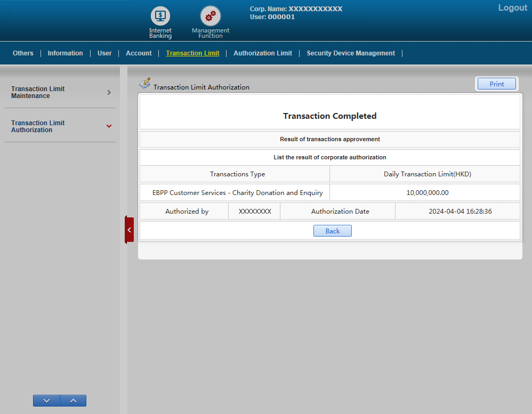The image size is (532, 414).
Task: Click the Transaction Limit Authorization pencil icon
Action: [x=144, y=83]
